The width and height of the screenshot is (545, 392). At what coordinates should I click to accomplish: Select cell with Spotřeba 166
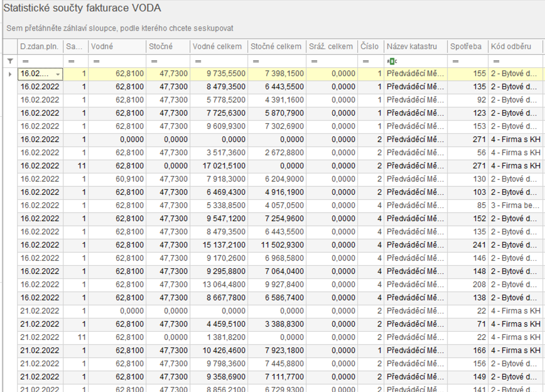468,351
